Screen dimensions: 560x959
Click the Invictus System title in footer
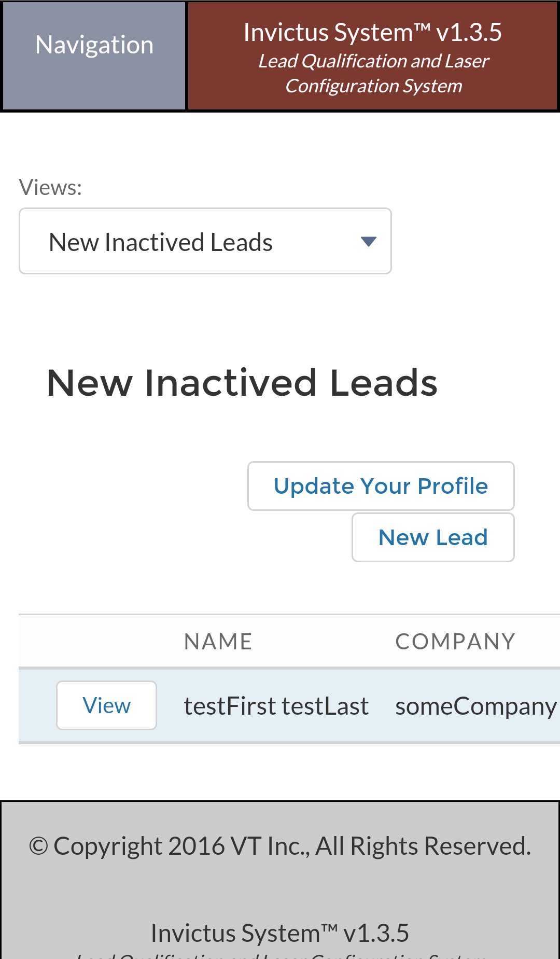click(x=280, y=933)
